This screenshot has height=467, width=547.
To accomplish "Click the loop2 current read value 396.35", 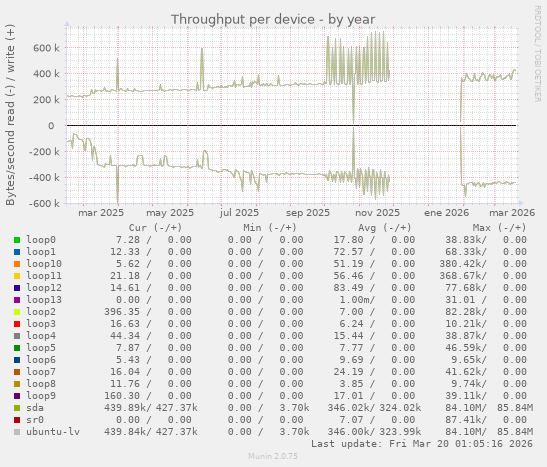I will pos(122,312).
